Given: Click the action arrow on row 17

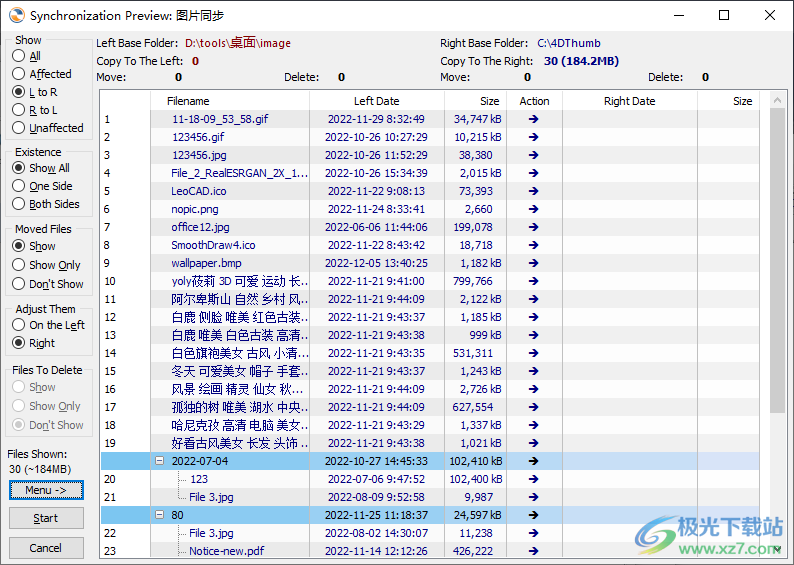Looking at the screenshot, I should (533, 407).
